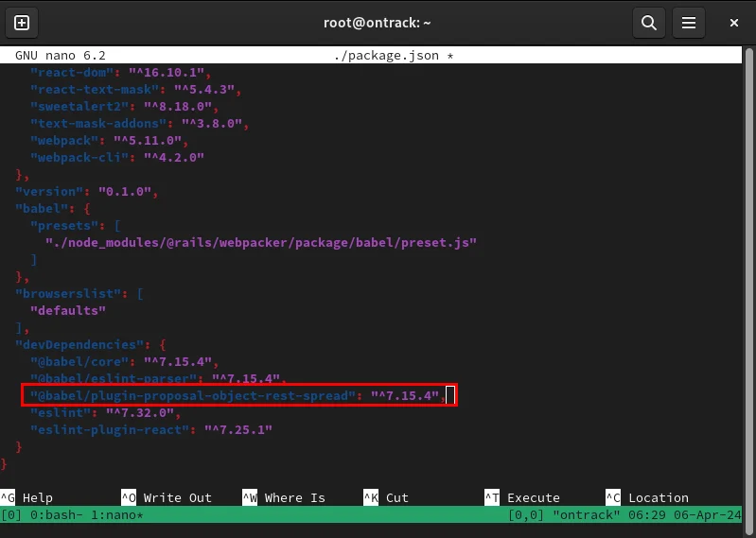The width and height of the screenshot is (756, 538).
Task: Click the root@ontrack: ~ window title
Action: pyautogui.click(x=377, y=23)
